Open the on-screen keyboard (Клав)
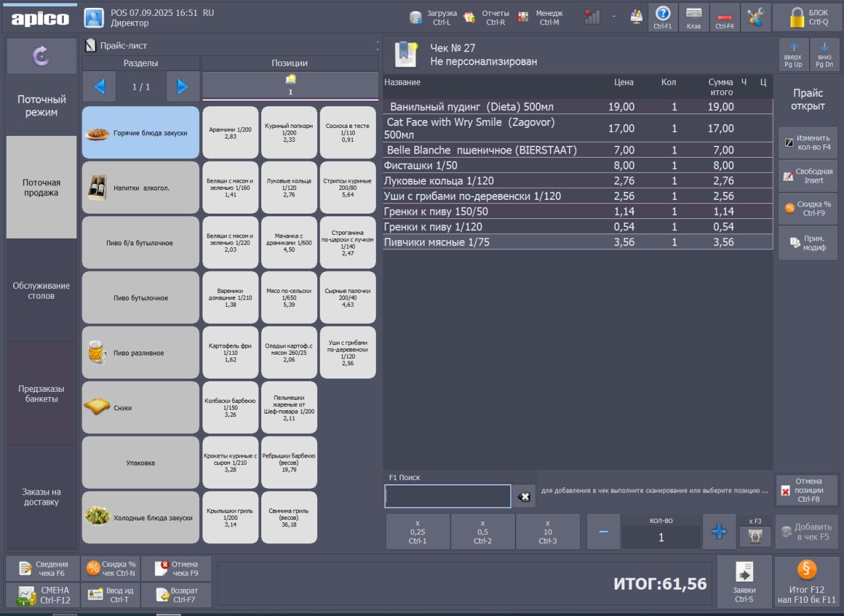844x616 pixels. [x=694, y=17]
